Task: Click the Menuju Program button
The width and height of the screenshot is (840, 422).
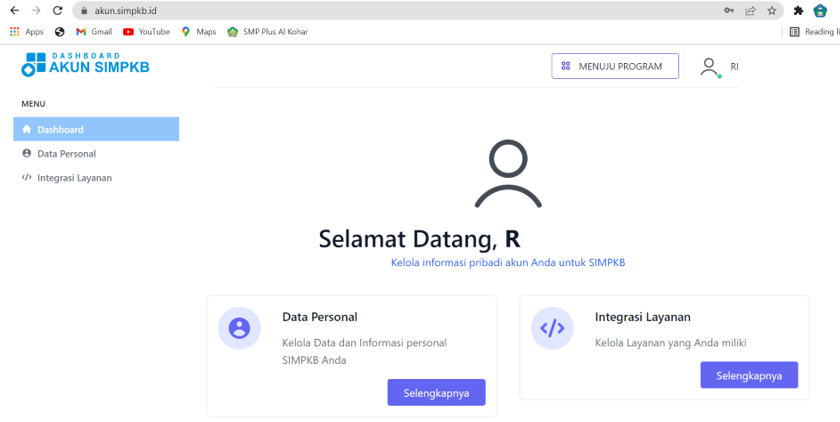Action: pyautogui.click(x=614, y=66)
